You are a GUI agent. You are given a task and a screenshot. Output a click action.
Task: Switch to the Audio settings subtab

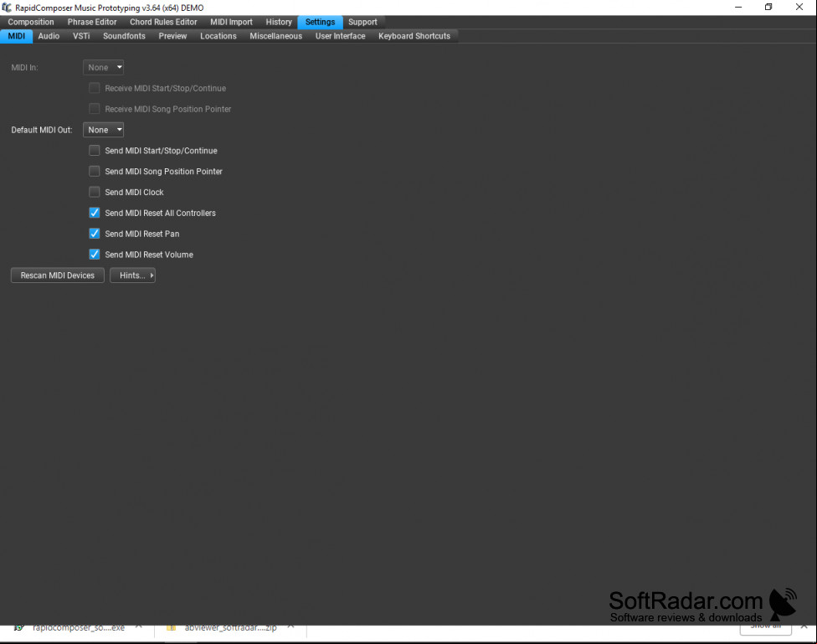(49, 36)
